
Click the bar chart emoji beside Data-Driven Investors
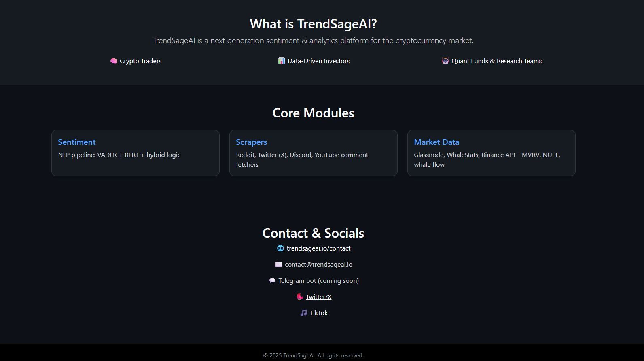coord(282,61)
